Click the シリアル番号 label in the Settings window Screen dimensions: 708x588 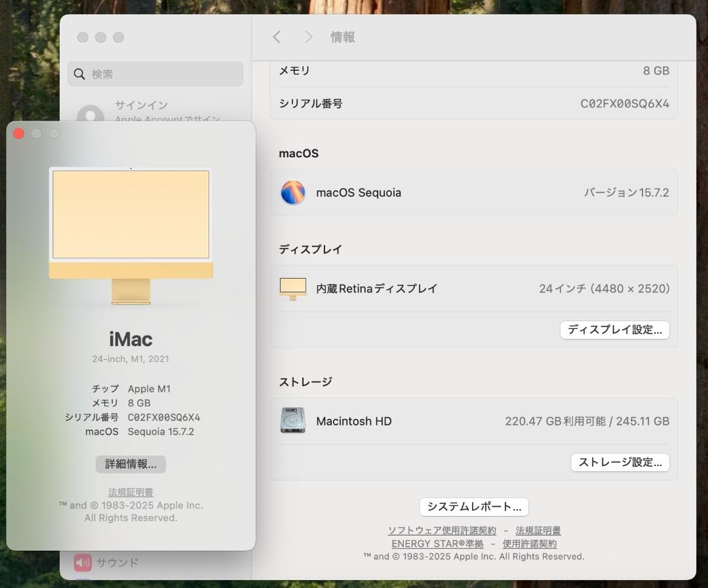[x=311, y=104]
